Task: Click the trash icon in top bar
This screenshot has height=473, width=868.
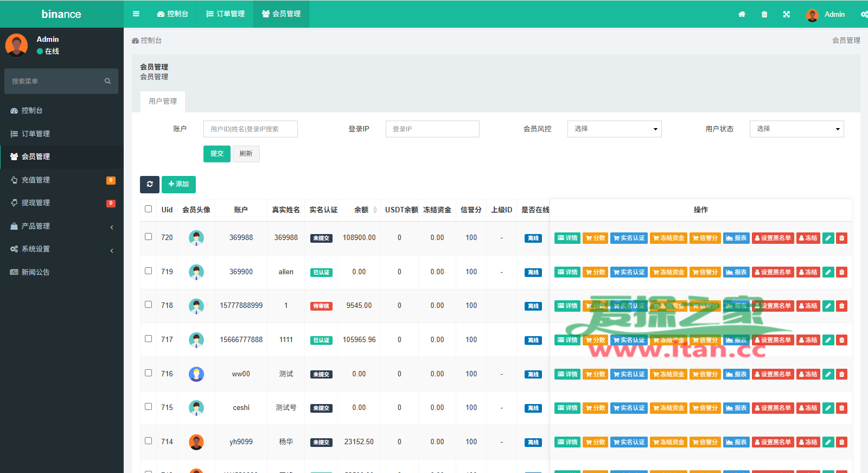Action: (x=764, y=15)
